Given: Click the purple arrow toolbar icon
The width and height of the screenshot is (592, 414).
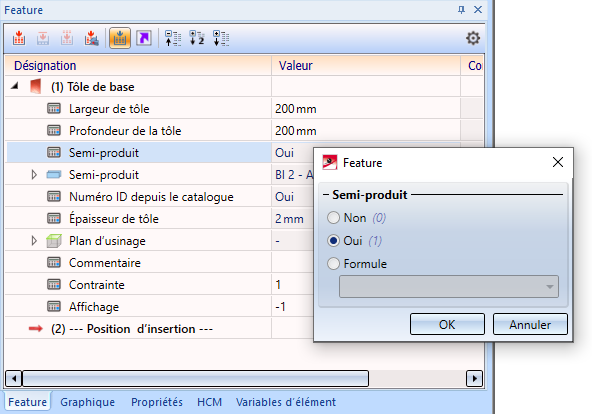Looking at the screenshot, I should [144, 38].
